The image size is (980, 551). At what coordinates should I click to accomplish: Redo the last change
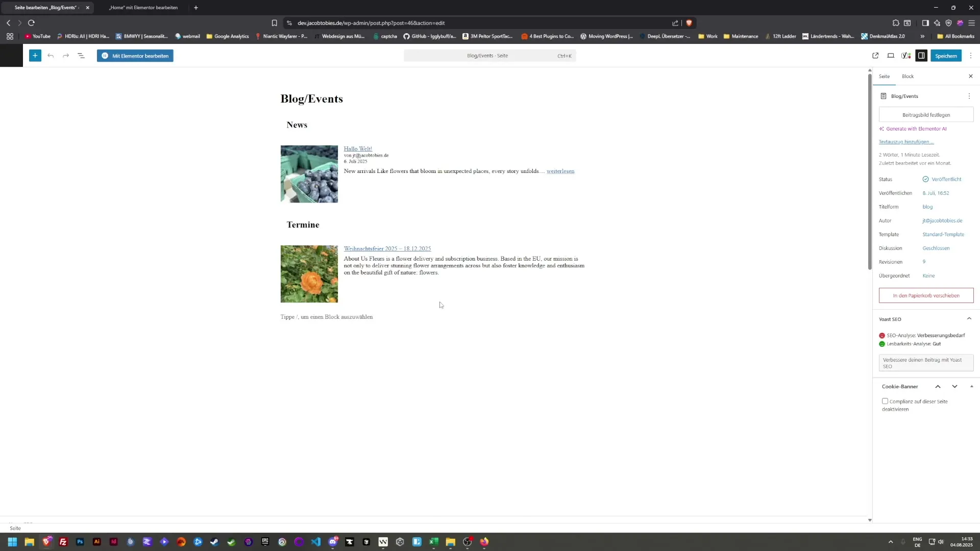click(x=66, y=56)
